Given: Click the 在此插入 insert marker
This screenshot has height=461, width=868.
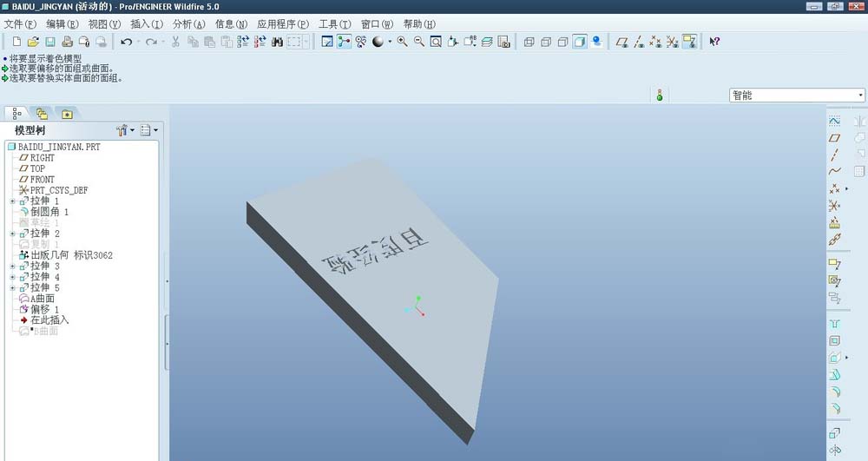Looking at the screenshot, I should pos(44,320).
